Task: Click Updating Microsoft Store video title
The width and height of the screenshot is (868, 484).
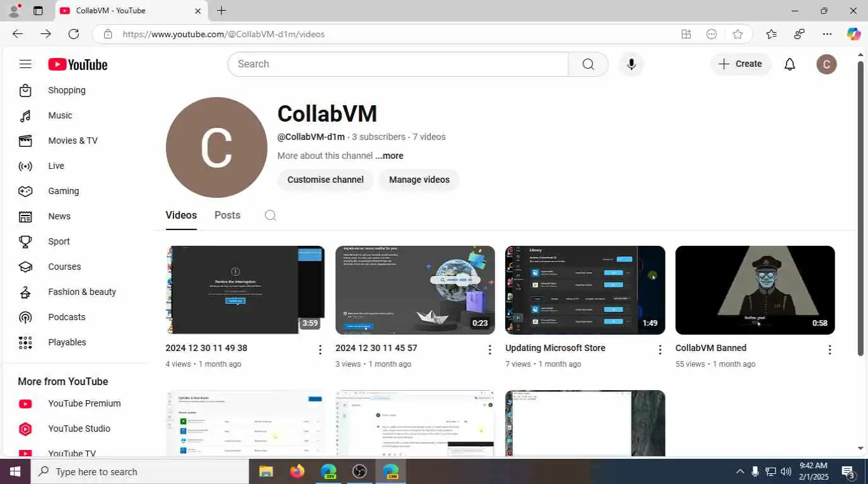Action: click(555, 348)
